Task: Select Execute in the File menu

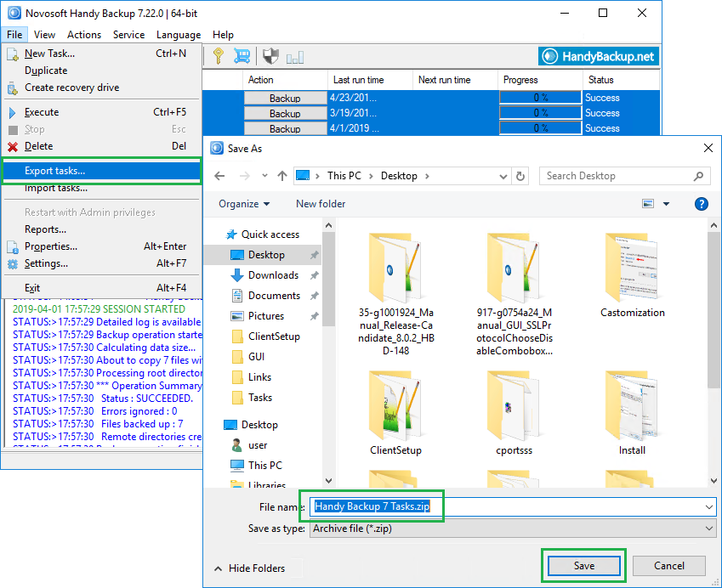Action: pyautogui.click(x=102, y=112)
